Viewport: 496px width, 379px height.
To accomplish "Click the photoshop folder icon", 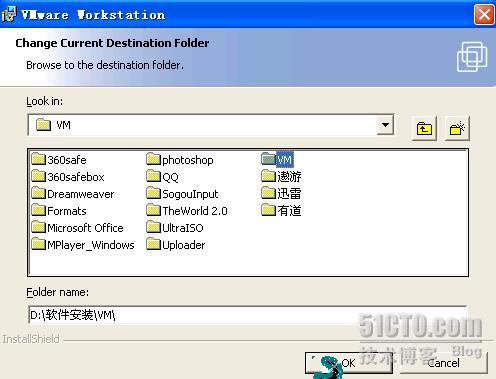I will (x=153, y=159).
